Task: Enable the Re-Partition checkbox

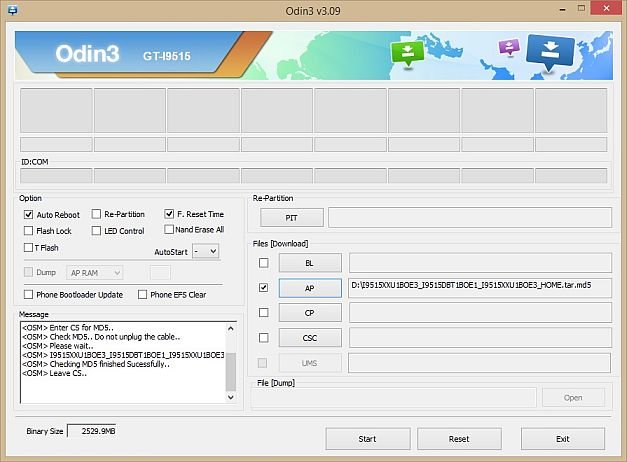Action: (96, 214)
